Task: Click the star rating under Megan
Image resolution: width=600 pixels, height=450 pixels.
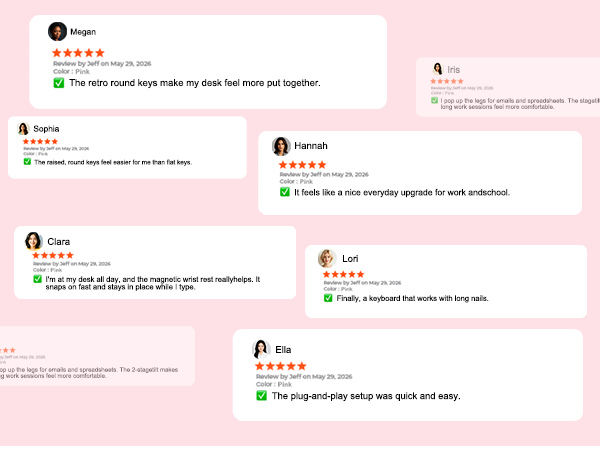Action: coord(78,53)
